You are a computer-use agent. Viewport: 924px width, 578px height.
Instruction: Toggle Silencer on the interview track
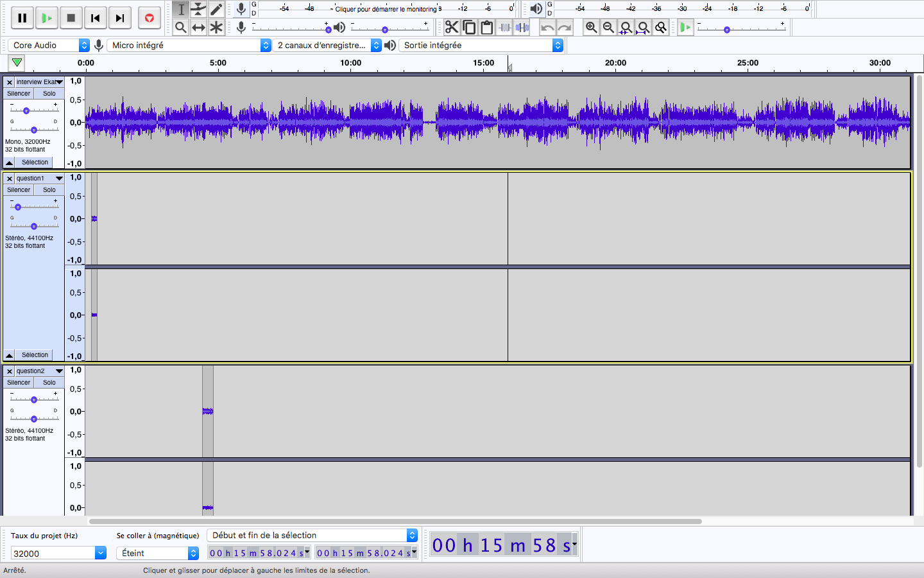pos(19,94)
